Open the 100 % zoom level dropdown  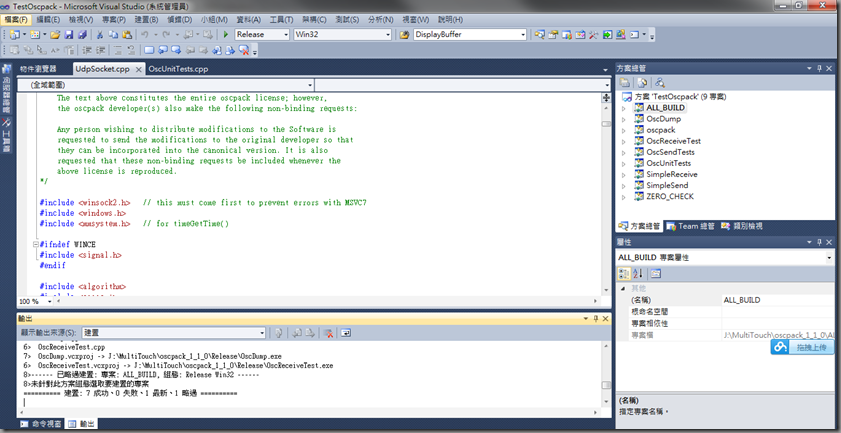50,302
